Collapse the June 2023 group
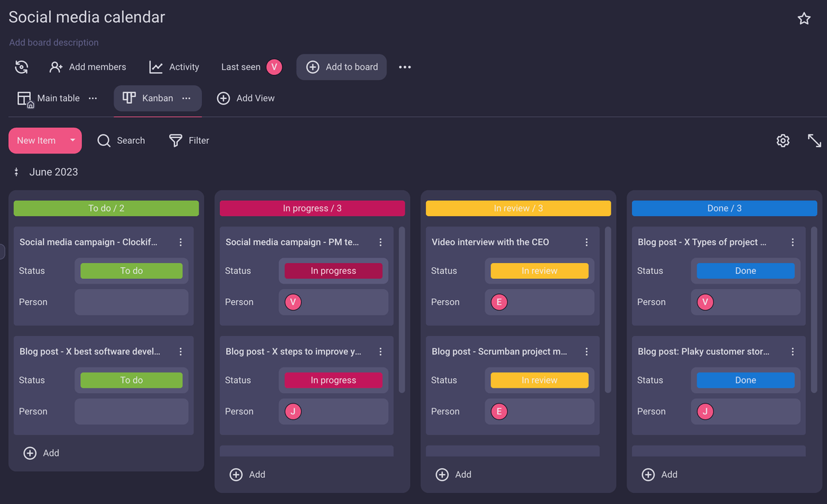827x504 pixels. pyautogui.click(x=17, y=172)
